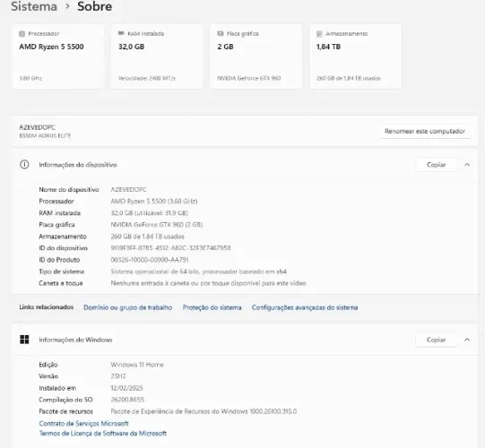
Task: Open Configurações avançadas do sistema link
Action: (305, 307)
